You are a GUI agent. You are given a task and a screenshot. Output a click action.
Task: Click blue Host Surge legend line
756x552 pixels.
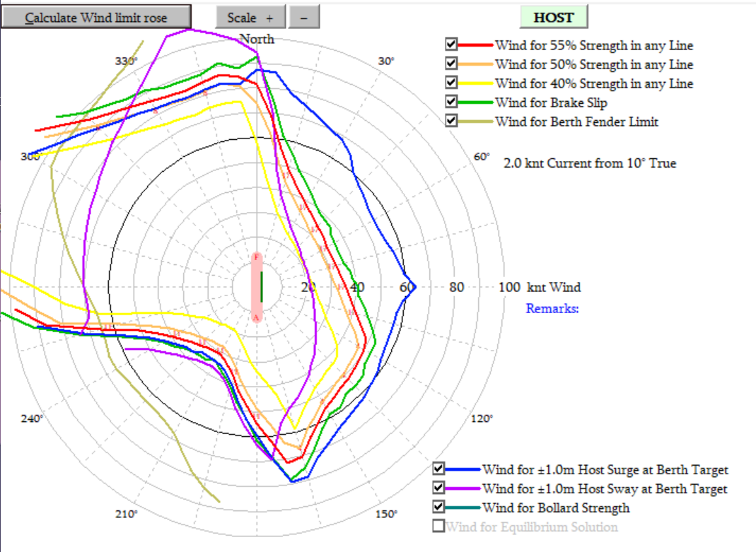[x=463, y=469]
